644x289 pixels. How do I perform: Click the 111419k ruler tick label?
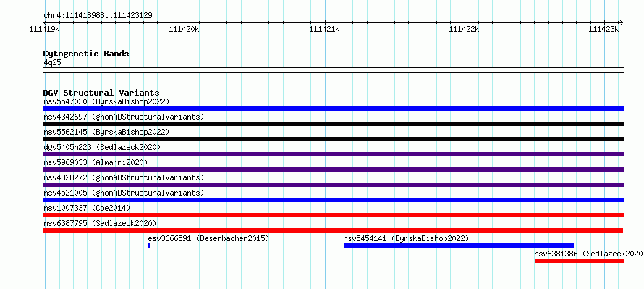coord(44,29)
